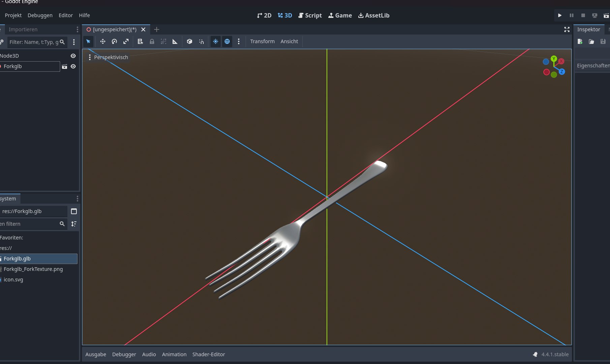This screenshot has width=610, height=364.
Task: Toggle preview environment globe
Action: click(x=227, y=41)
